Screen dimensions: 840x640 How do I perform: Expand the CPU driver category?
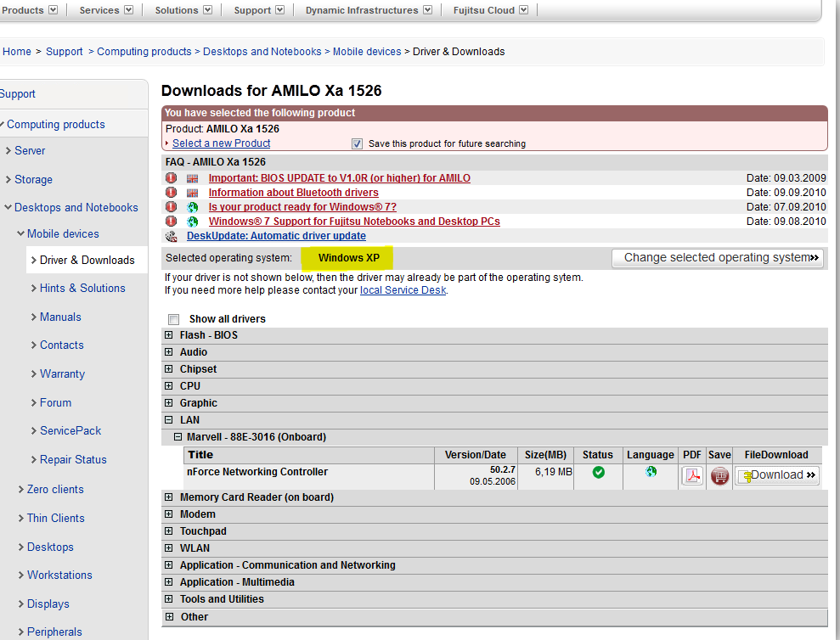(169, 385)
